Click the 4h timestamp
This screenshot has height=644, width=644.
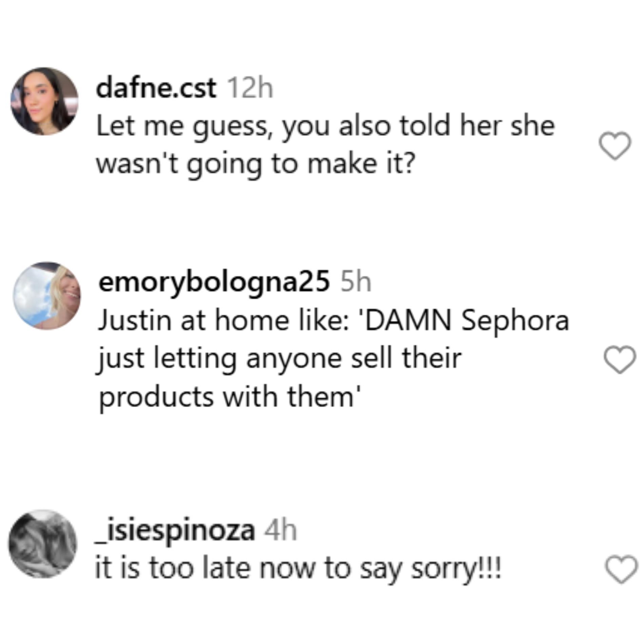tap(280, 531)
